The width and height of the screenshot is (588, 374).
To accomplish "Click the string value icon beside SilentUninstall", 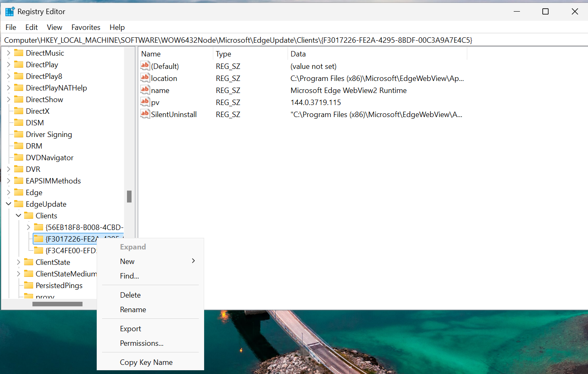I will (145, 114).
